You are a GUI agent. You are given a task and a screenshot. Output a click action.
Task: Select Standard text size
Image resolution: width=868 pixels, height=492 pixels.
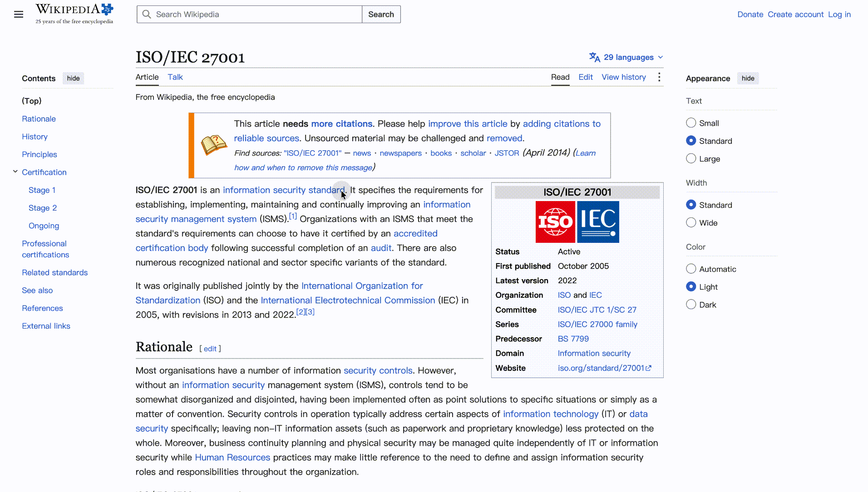(x=691, y=141)
